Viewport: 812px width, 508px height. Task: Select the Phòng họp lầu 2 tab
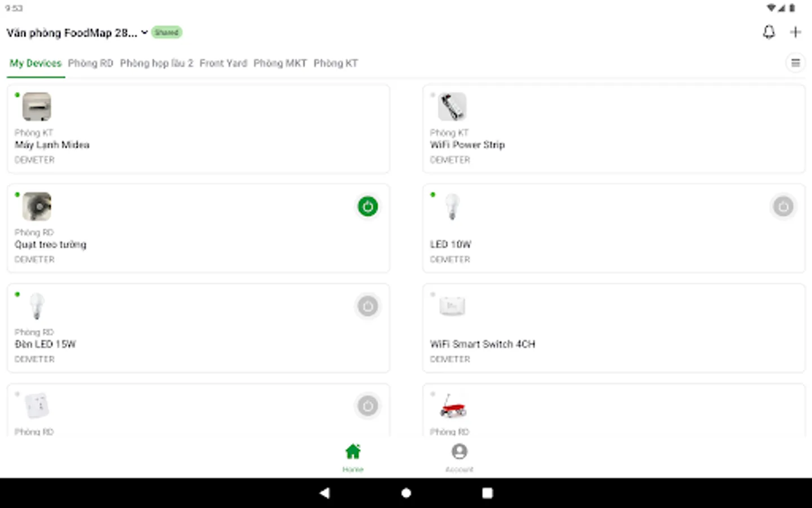[157, 63]
